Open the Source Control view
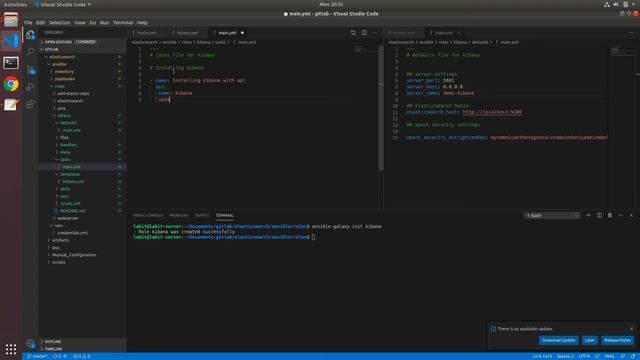The height and width of the screenshot is (360, 640). point(31,70)
